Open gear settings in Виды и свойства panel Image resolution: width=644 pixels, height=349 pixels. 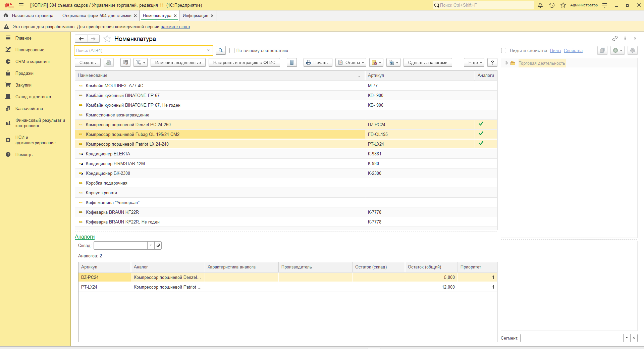[x=633, y=50]
